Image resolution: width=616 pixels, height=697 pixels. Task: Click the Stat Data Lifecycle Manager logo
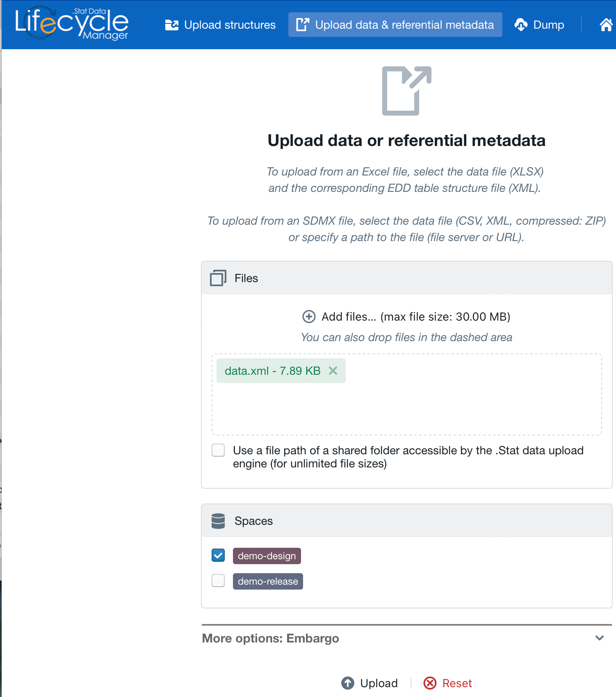click(72, 24)
